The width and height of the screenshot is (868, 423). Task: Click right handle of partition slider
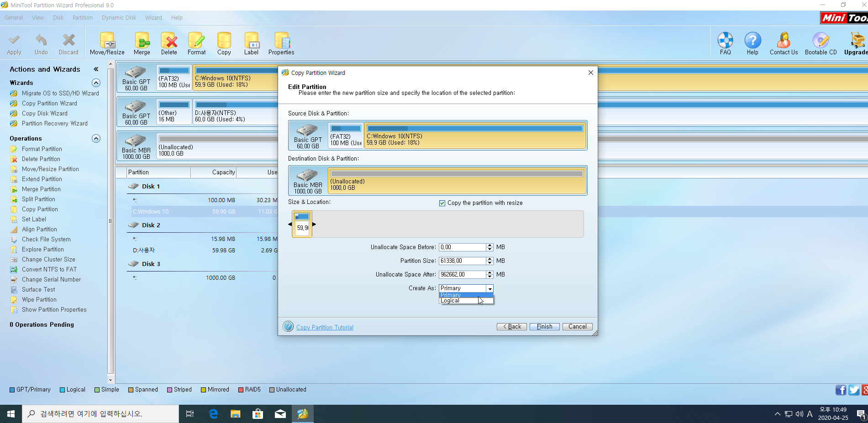[x=314, y=224]
